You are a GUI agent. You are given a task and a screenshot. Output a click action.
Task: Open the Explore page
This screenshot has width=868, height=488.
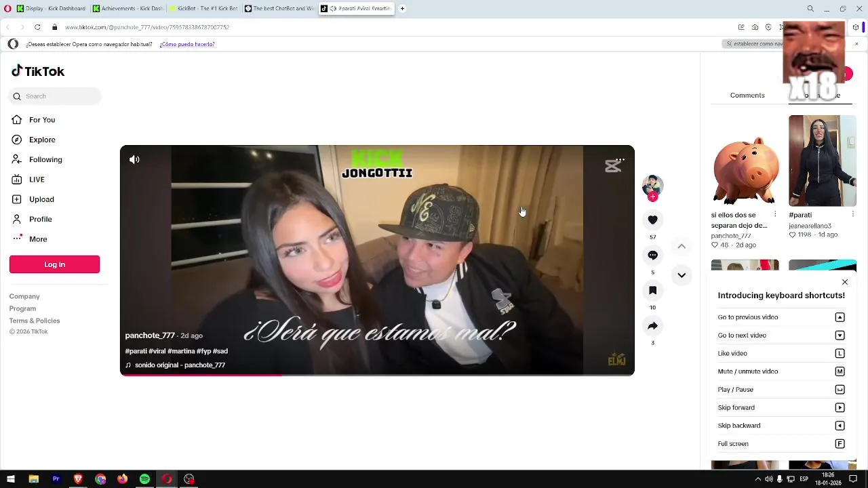point(42,140)
